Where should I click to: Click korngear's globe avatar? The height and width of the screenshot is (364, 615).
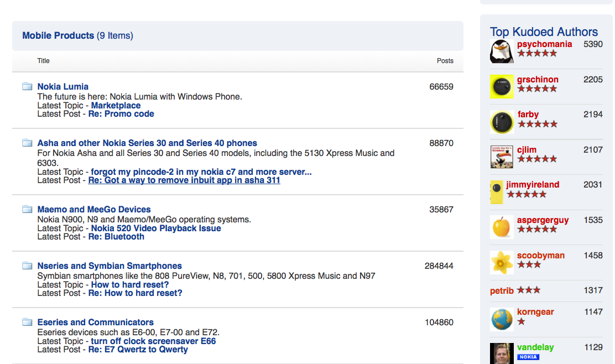[x=501, y=319]
